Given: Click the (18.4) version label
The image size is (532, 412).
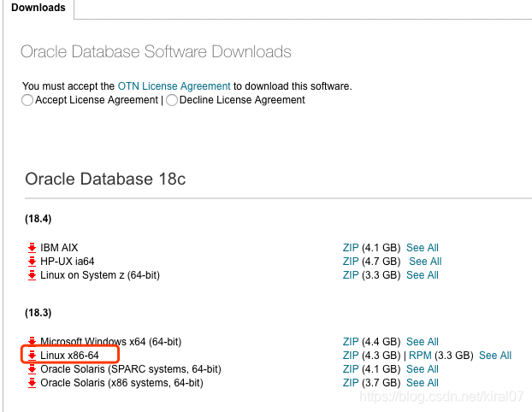Looking at the screenshot, I should pos(38,219).
